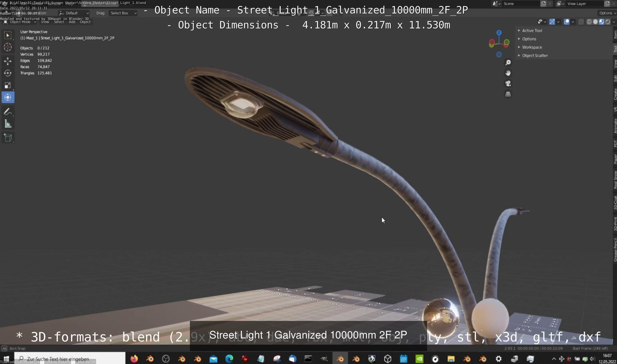This screenshot has height=364, width=617.
Task: Click the View Layer name field
Action: [x=584, y=4]
